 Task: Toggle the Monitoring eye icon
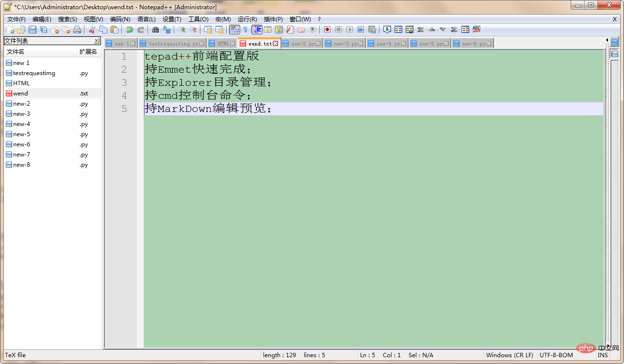312,30
